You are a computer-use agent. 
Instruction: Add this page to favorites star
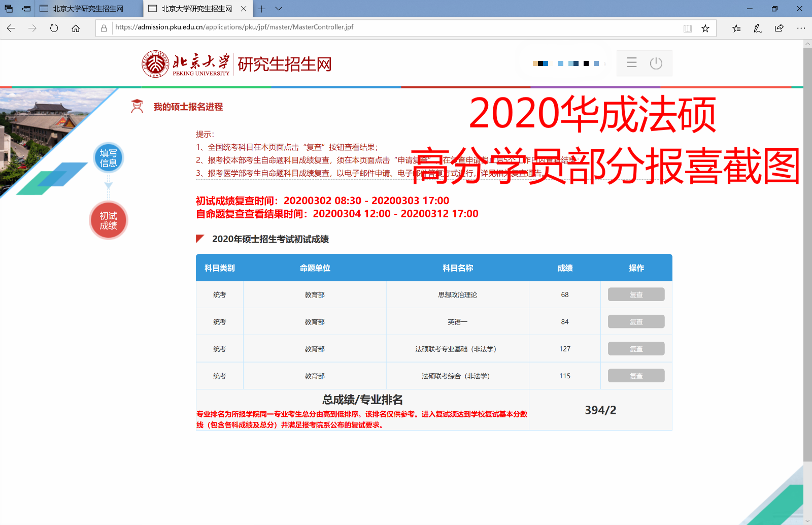pyautogui.click(x=705, y=28)
